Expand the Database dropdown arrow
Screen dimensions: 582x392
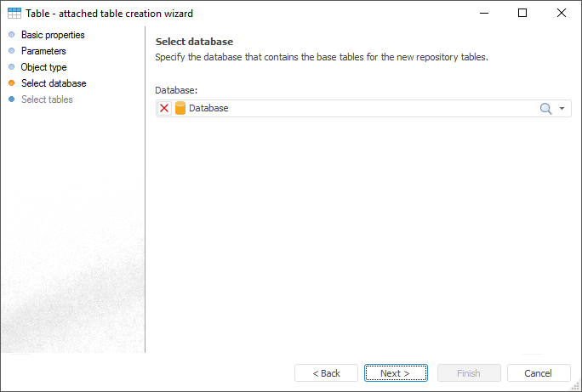tap(562, 109)
